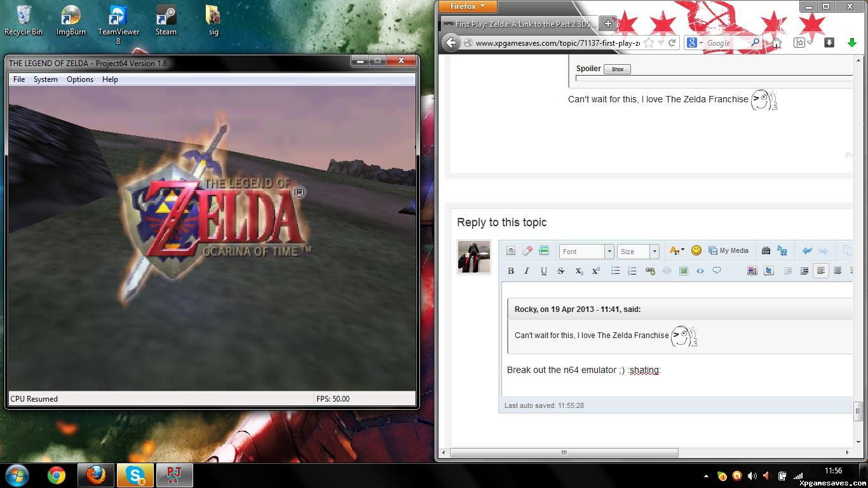This screenshot has height=488, width=868.
Task: Click the quote speech bubble icon
Action: [x=717, y=271]
